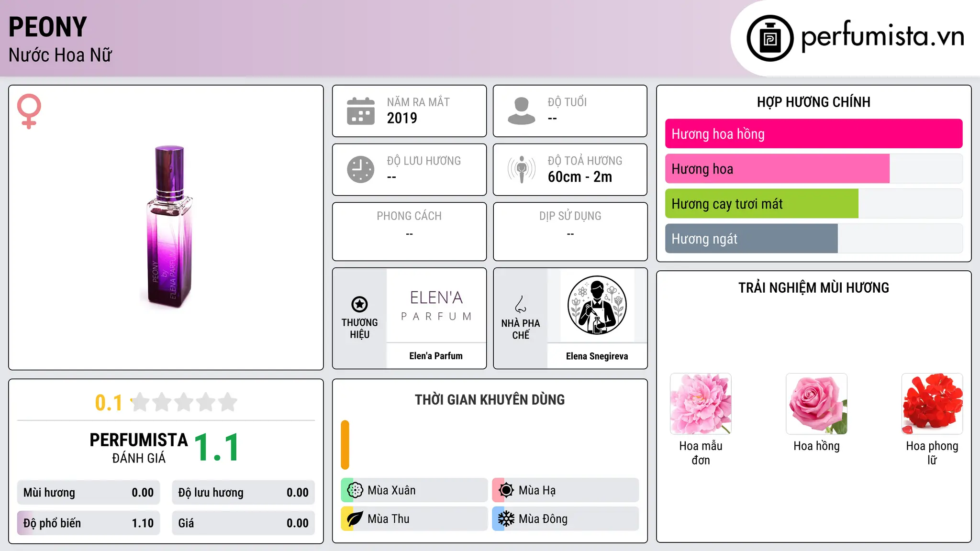The width and height of the screenshot is (980, 551).
Task: Click the Năm ra mắt label
Action: [x=418, y=102]
